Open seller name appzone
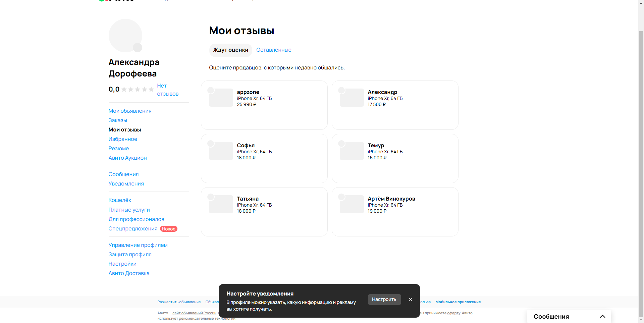 tap(248, 92)
